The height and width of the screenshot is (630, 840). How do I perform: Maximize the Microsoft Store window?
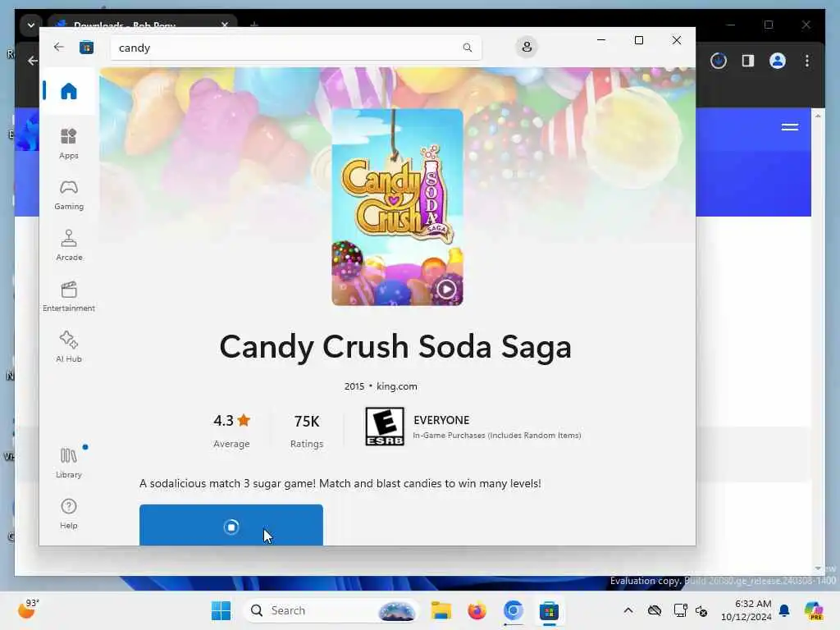click(638, 40)
